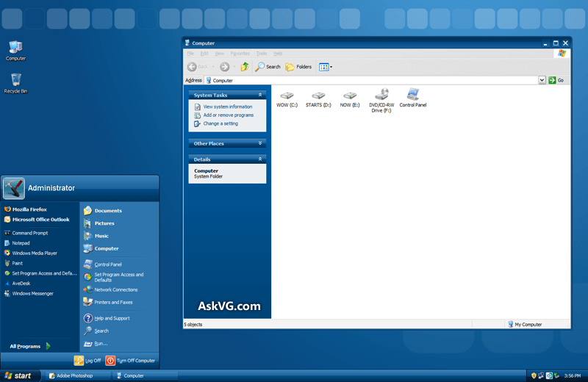Expand the Other Places panel
The image size is (588, 382).
pyautogui.click(x=260, y=143)
